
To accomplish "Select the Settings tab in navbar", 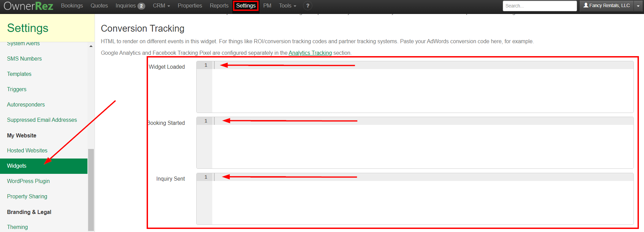I will (x=246, y=6).
